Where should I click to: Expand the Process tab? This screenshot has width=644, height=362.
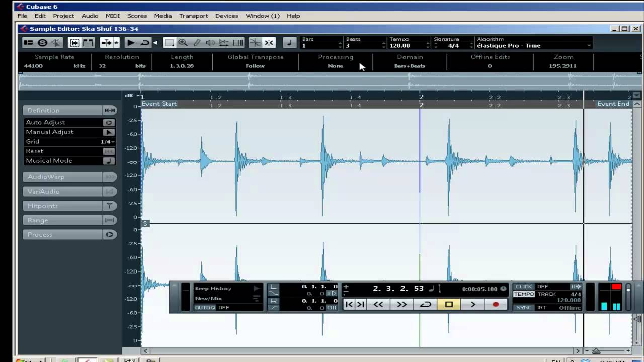(x=69, y=234)
